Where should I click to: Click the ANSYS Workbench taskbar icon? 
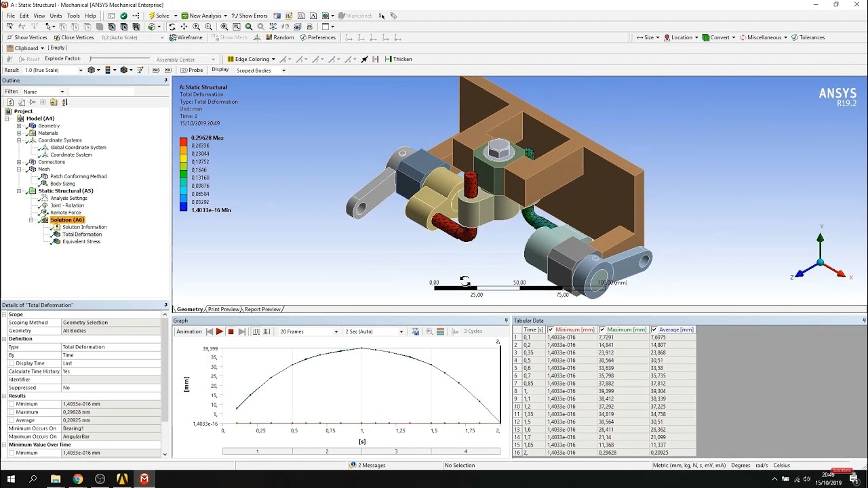(122, 479)
